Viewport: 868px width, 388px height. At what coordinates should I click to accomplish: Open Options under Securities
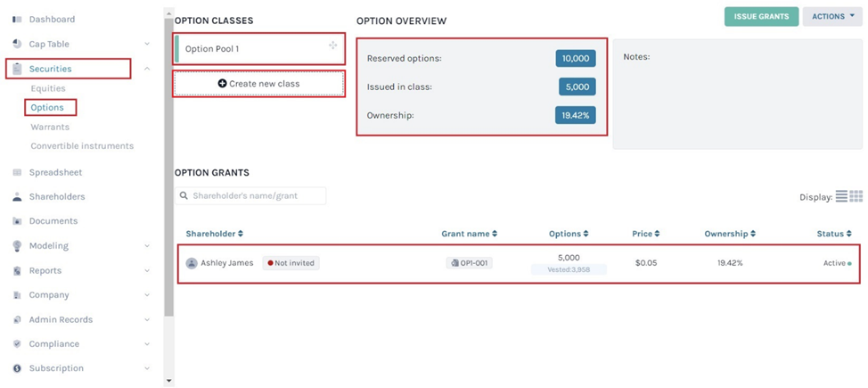tap(47, 108)
